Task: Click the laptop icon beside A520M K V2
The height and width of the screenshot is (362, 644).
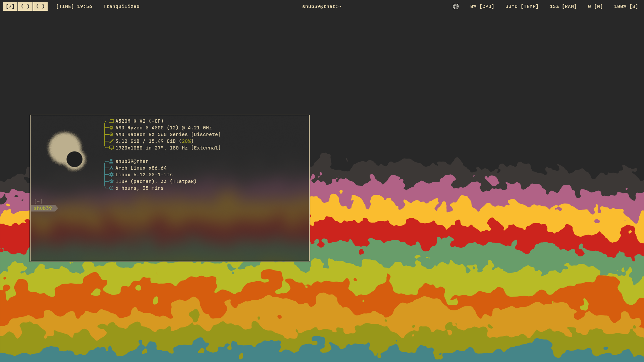Action: [112, 121]
